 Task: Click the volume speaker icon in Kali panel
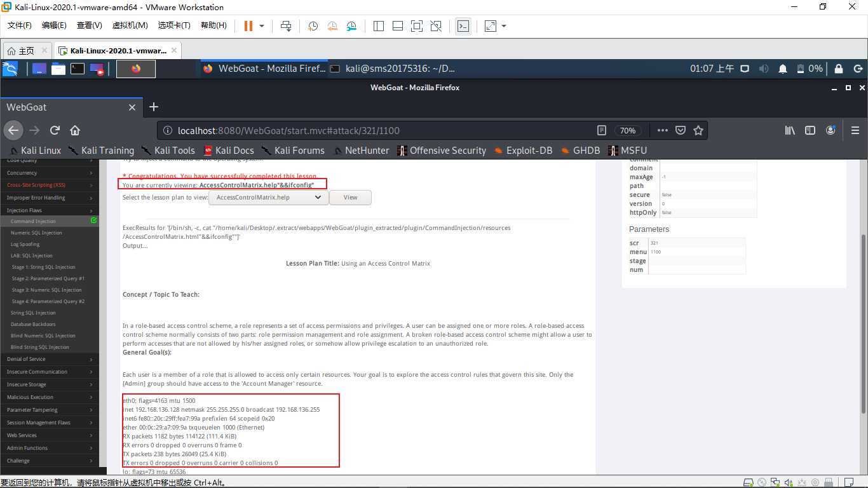[764, 69]
